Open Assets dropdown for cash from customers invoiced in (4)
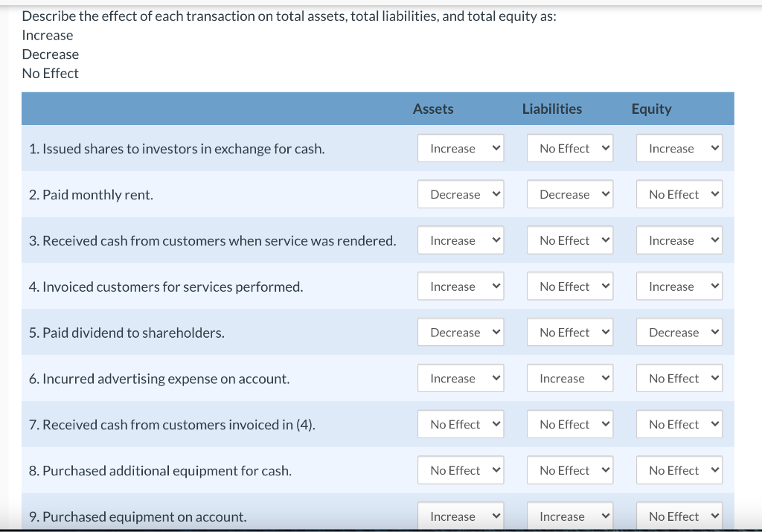 461,424
